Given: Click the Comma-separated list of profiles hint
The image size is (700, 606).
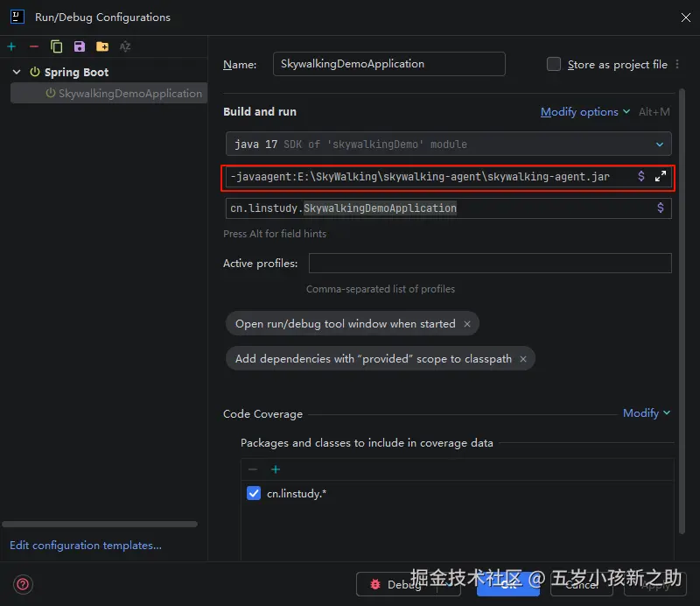Looking at the screenshot, I should pyautogui.click(x=381, y=289).
